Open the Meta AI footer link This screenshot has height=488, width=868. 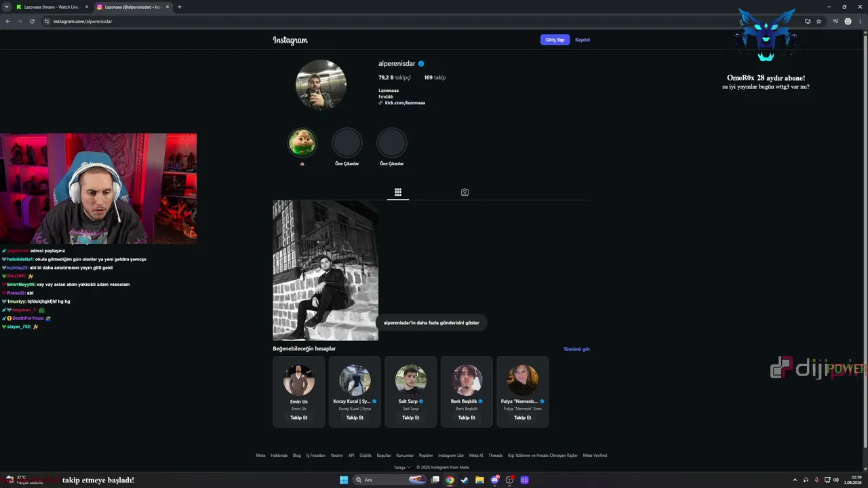tap(476, 455)
